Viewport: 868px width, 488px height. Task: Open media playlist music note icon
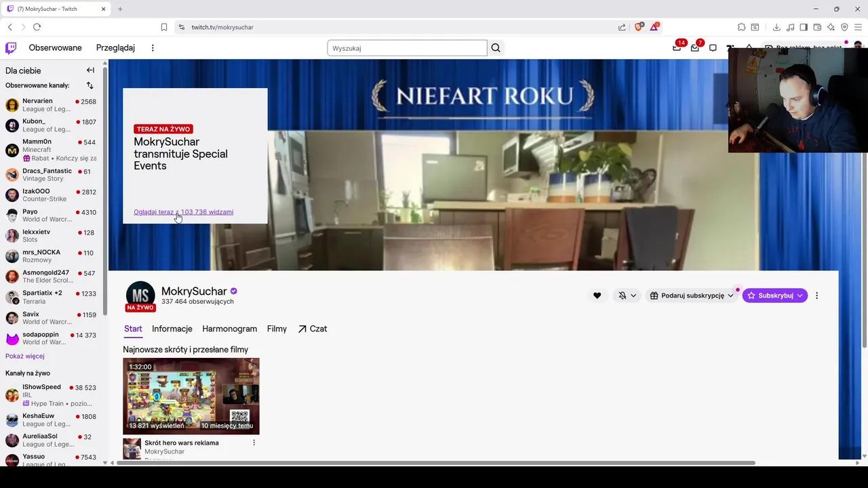(x=790, y=27)
